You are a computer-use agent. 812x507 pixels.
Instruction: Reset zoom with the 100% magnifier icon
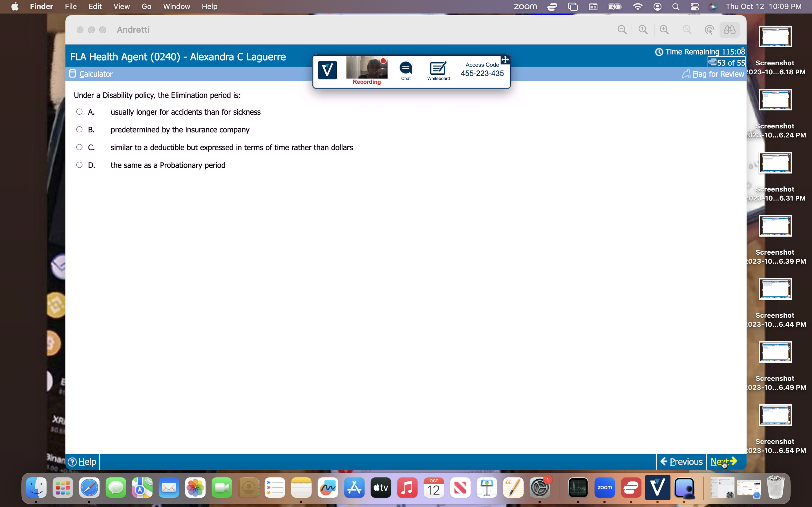643,30
